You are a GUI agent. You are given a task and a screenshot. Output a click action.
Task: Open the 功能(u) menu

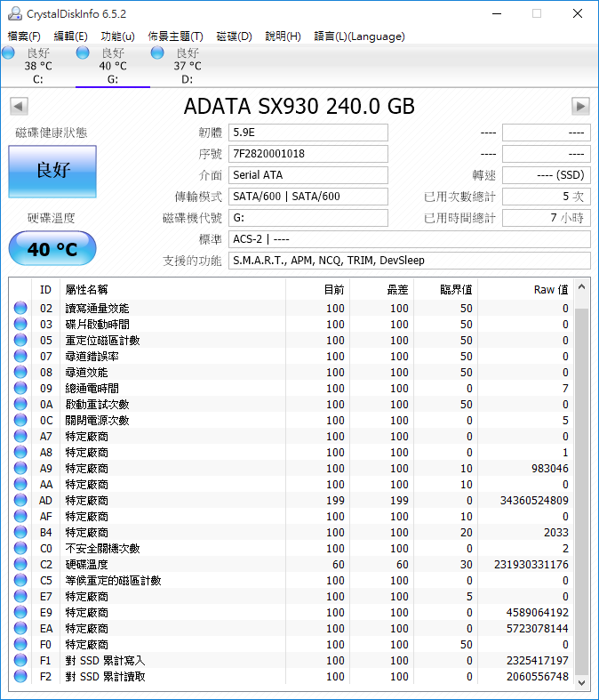(117, 36)
